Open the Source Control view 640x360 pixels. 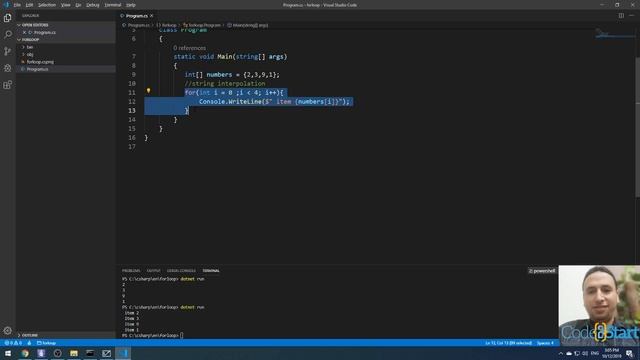(x=7, y=51)
